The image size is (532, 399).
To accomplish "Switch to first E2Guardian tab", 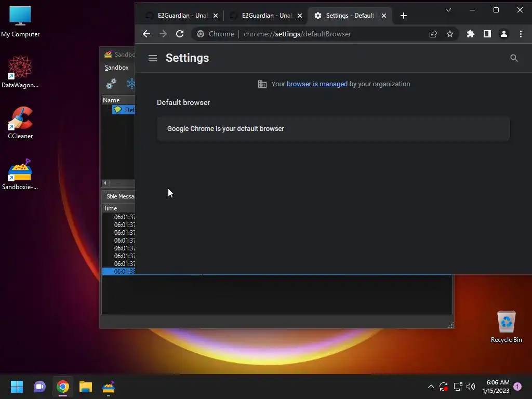I will 181,16.
